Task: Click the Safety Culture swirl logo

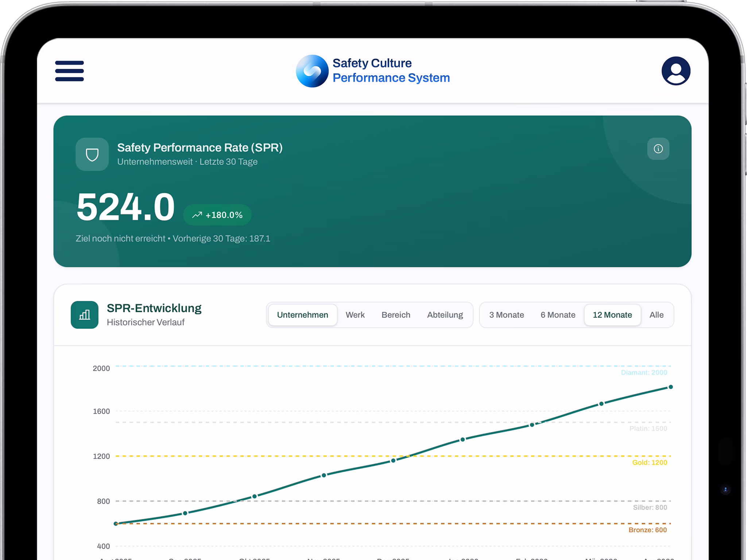Action: (312, 71)
